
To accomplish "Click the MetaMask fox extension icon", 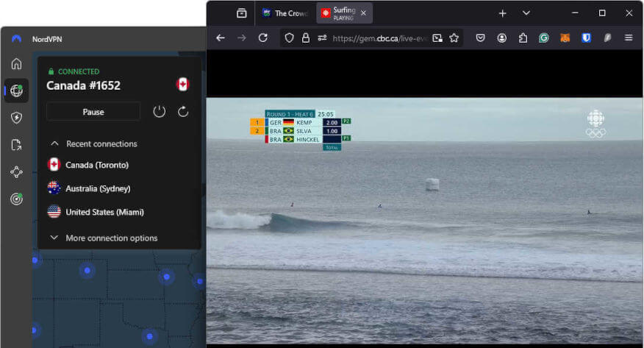I will tap(565, 38).
